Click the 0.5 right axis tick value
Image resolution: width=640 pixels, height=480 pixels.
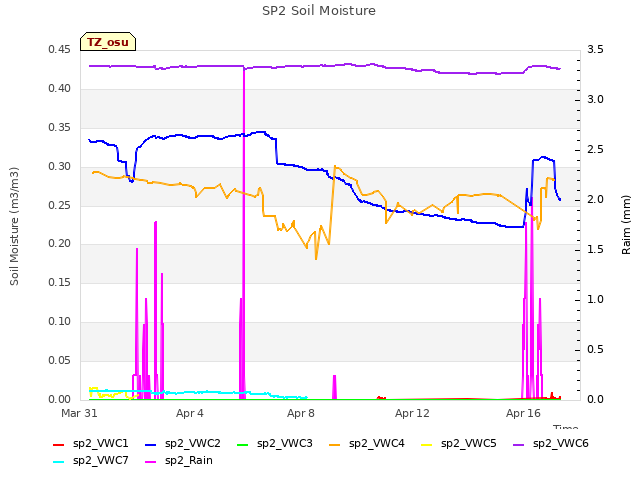(595, 349)
